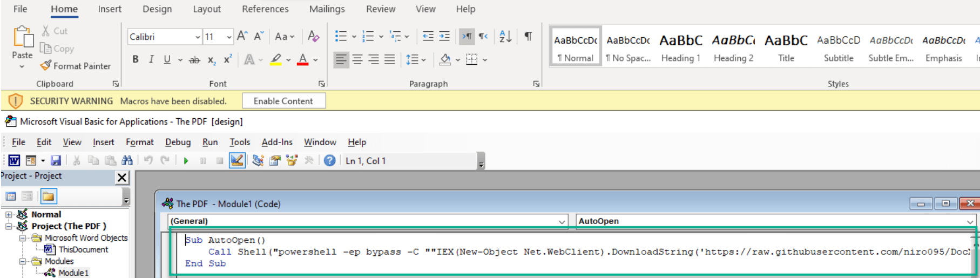Screen dimensions: 980x278
Task: Apply Italic formatting in Word ribbon
Action: coord(151,59)
